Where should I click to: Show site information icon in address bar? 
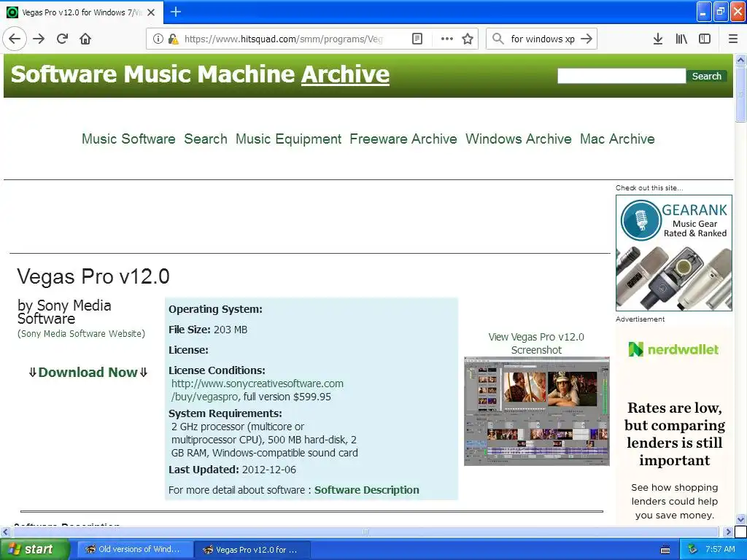pos(158,39)
